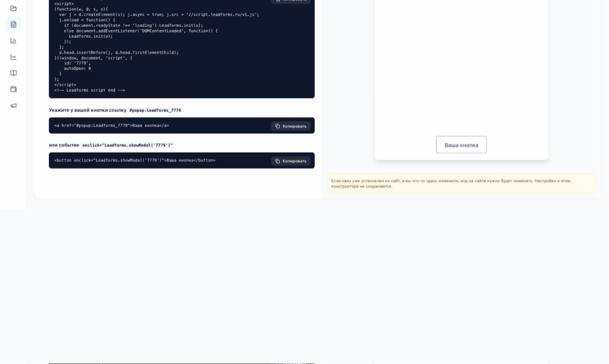Click the '<!-- Leadforms script end -->' line
Image resolution: width=609 pixels, height=364 pixels.
click(90, 90)
